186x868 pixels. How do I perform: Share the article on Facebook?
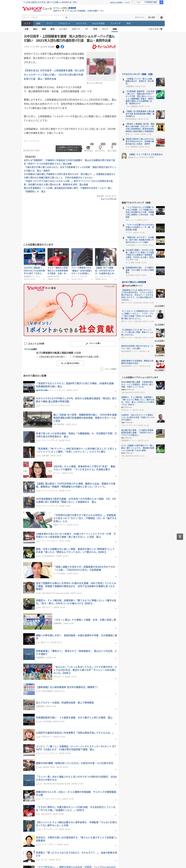[62, 47]
